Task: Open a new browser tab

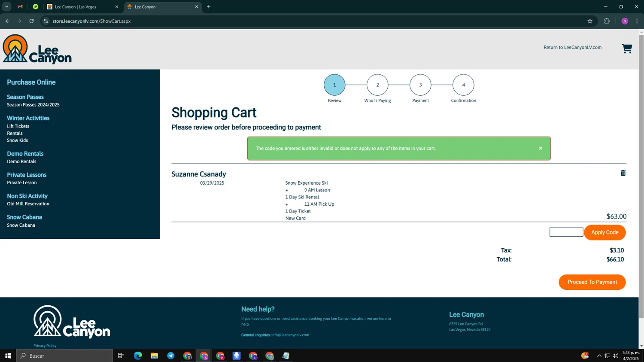Action: (x=209, y=7)
